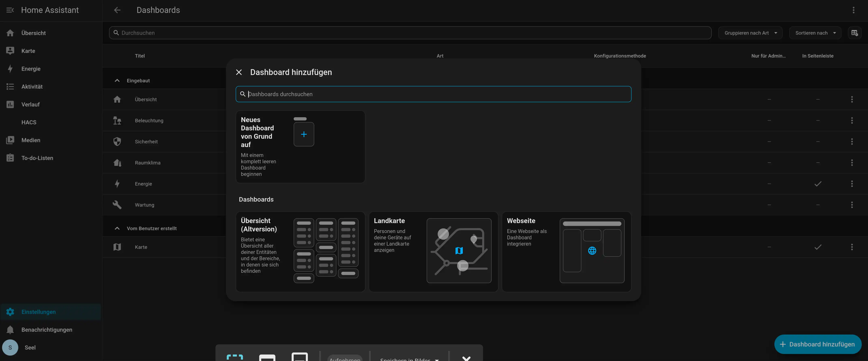
Task: Sort by the Konfigurationsmethode column header
Action: click(x=620, y=56)
